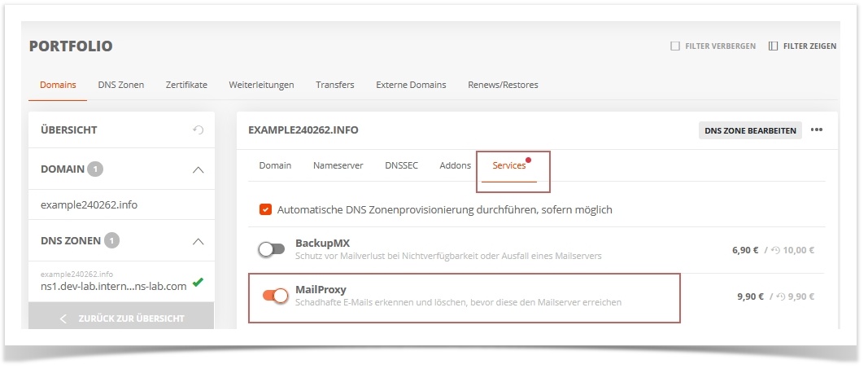The width and height of the screenshot is (868, 369).
Task: Click the MailProxy service title
Action: [x=321, y=290]
